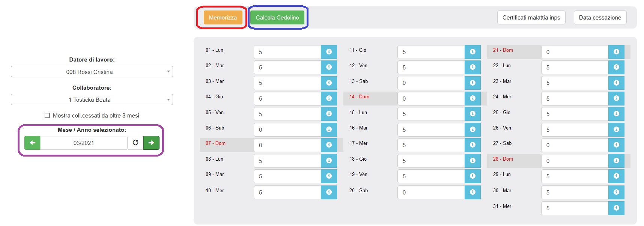Go to previous month with left arrow

33,143
